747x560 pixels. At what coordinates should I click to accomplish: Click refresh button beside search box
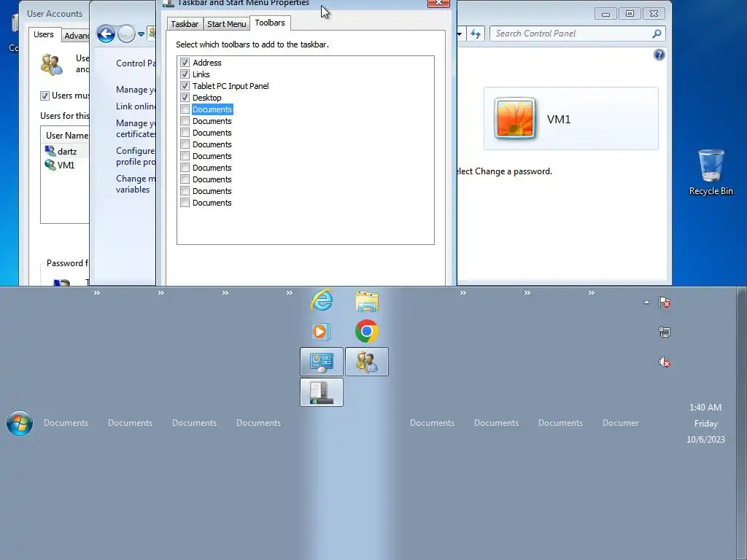click(475, 34)
